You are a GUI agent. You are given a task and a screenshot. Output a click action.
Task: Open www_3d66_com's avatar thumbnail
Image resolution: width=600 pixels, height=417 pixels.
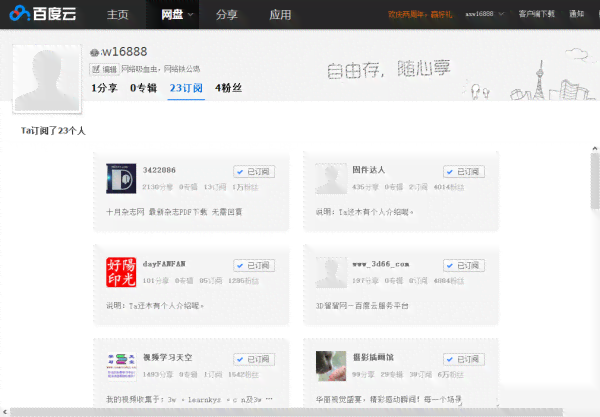pos(331,272)
